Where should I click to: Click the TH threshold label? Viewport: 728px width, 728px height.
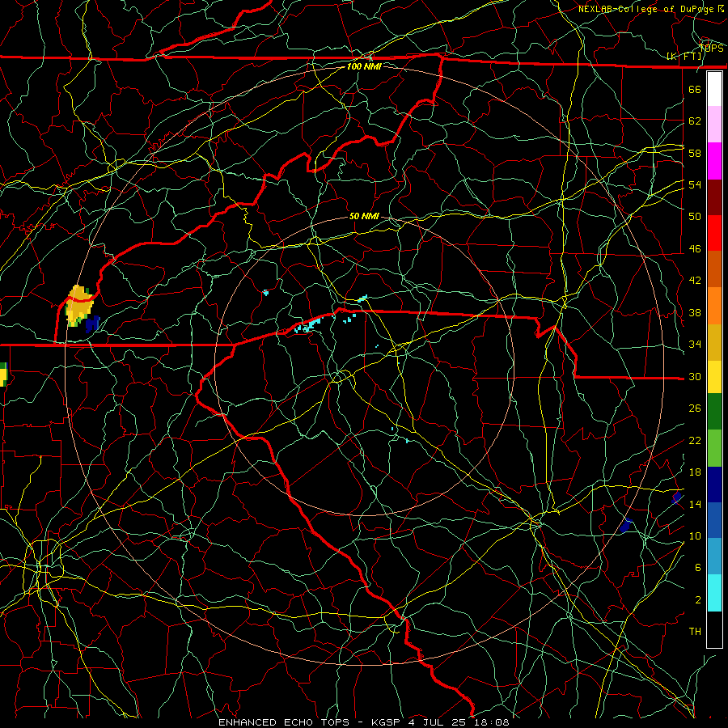pos(695,632)
